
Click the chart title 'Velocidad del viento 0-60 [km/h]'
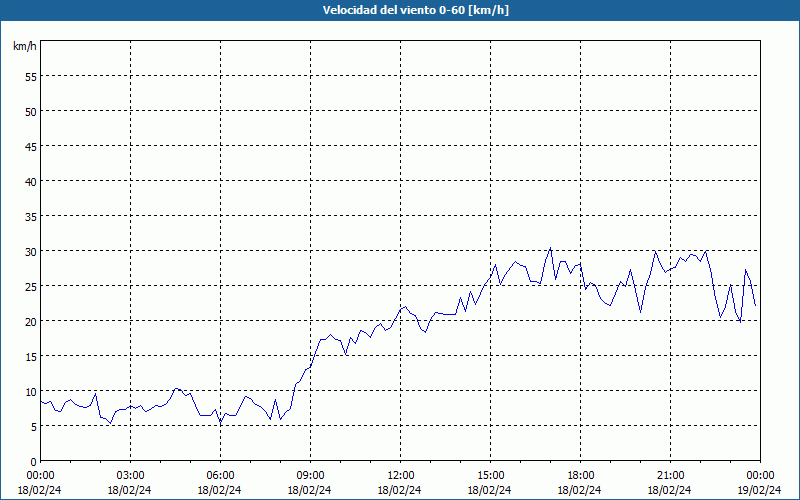(x=415, y=10)
